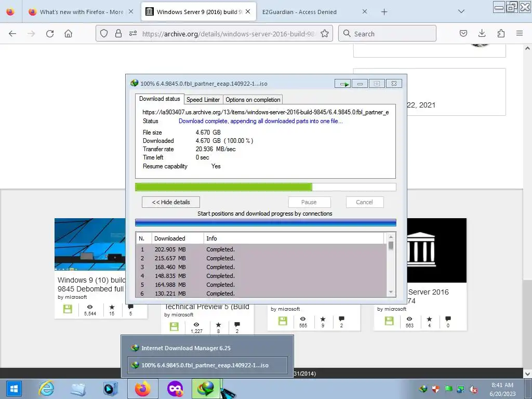Open a new Firefox tab
The width and height of the screenshot is (532, 399).
click(384, 12)
